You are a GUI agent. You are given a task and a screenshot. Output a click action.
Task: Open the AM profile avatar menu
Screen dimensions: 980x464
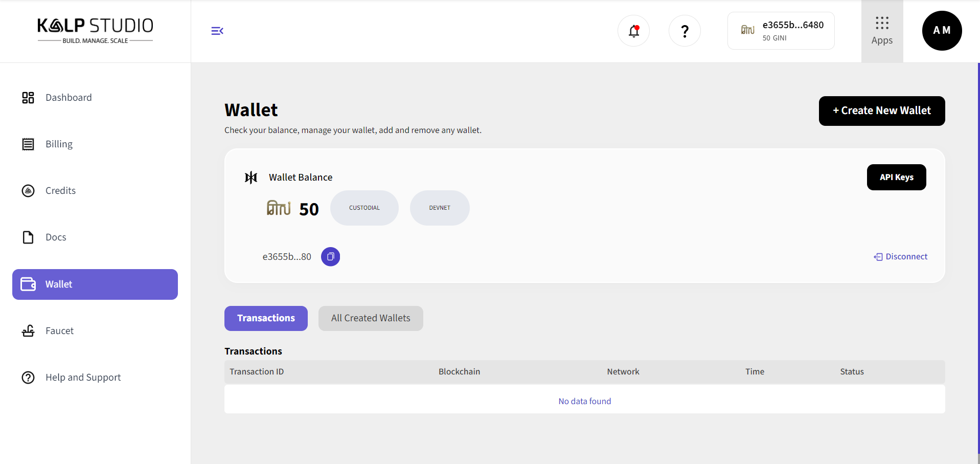pos(942,31)
